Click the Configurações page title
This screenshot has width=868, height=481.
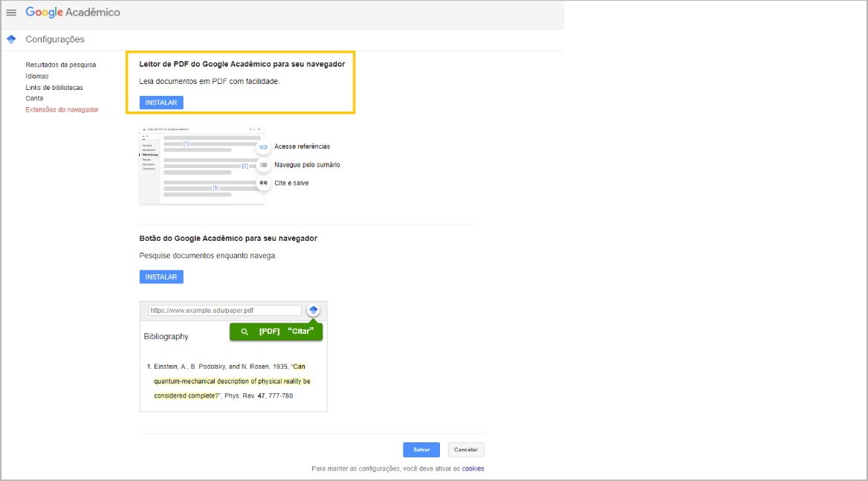[x=55, y=39]
